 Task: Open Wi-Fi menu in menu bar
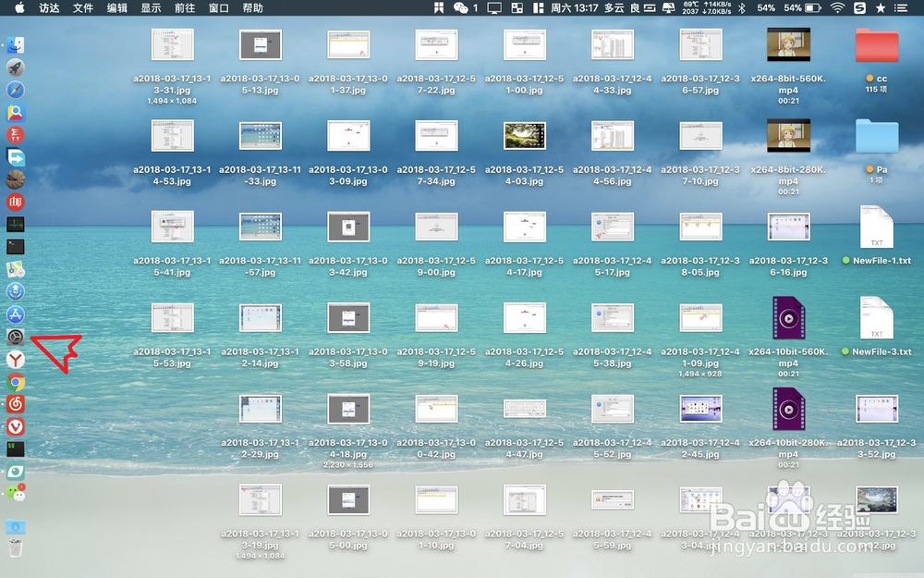[837, 7]
